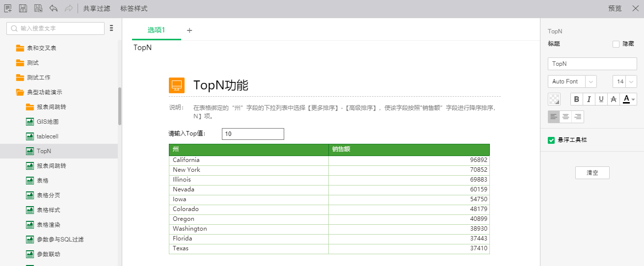Viewport: 644px width, 266px height.
Task: Click the save icon in the toolbar
Action: point(23,8)
